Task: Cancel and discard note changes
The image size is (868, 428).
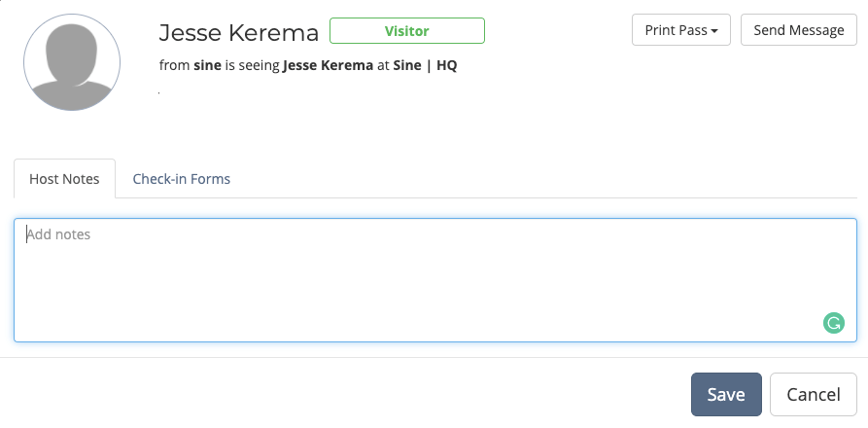Action: point(814,394)
